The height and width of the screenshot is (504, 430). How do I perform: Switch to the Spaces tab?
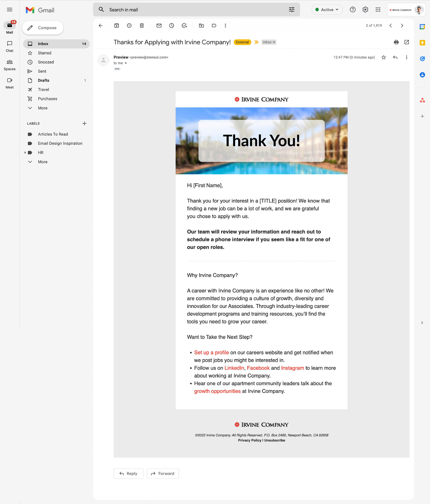(x=9, y=65)
